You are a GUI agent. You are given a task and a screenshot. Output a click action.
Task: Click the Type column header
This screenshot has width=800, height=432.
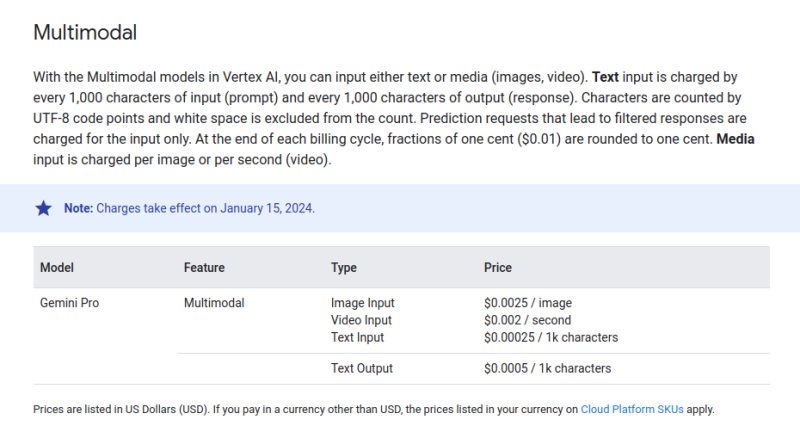(x=344, y=268)
